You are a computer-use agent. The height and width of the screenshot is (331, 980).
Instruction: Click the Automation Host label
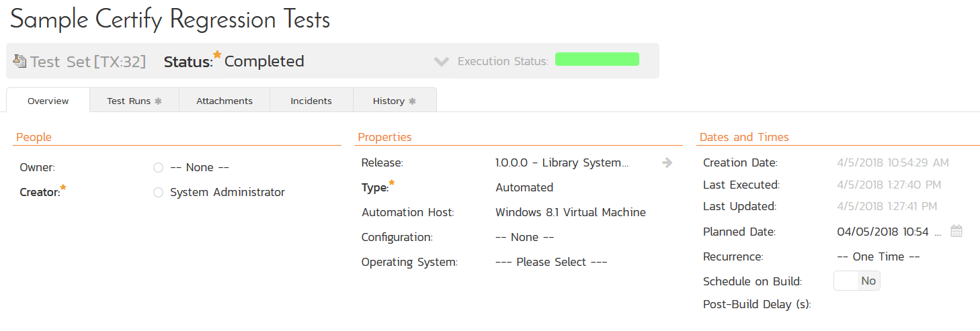pyautogui.click(x=408, y=212)
